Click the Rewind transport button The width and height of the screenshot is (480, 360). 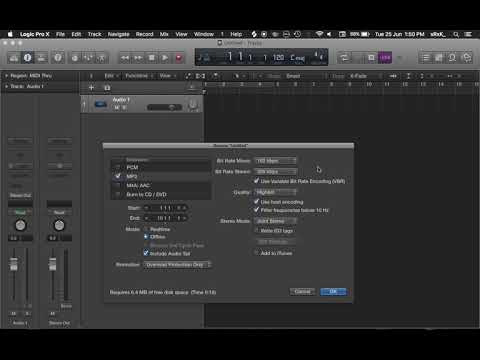[x=125, y=58]
